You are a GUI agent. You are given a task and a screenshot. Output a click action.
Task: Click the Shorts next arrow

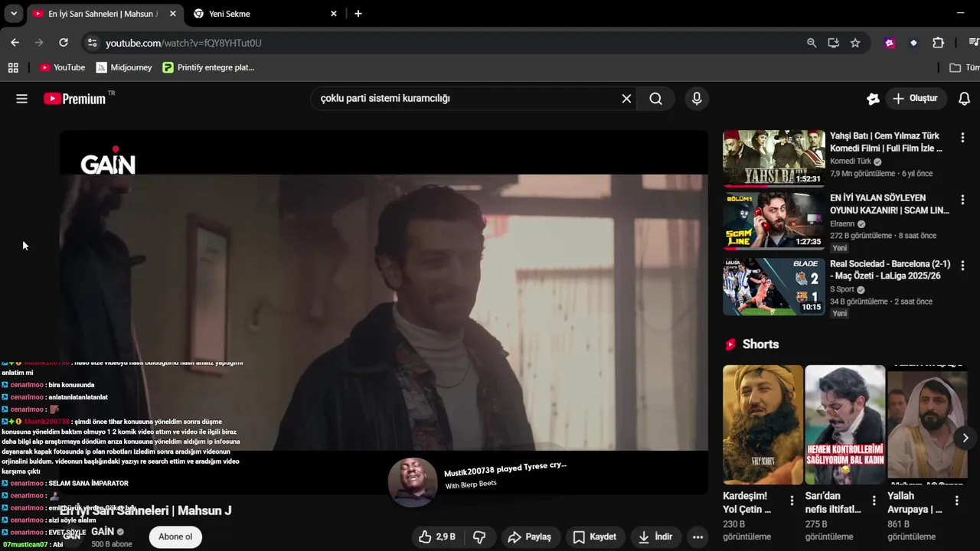click(x=965, y=438)
